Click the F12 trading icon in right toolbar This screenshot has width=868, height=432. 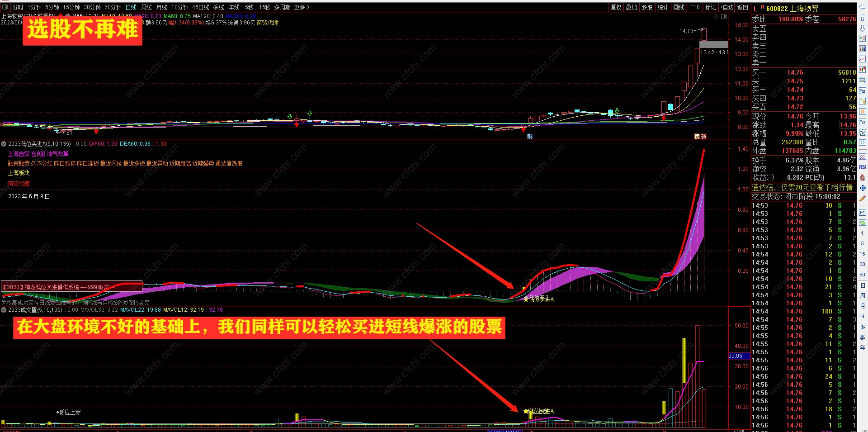(x=862, y=122)
